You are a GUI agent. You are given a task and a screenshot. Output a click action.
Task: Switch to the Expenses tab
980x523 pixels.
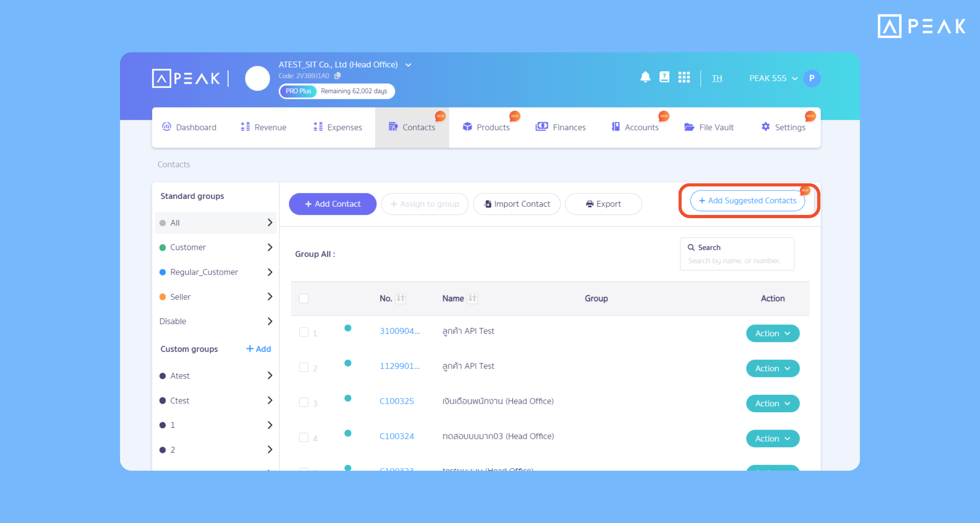click(x=338, y=127)
